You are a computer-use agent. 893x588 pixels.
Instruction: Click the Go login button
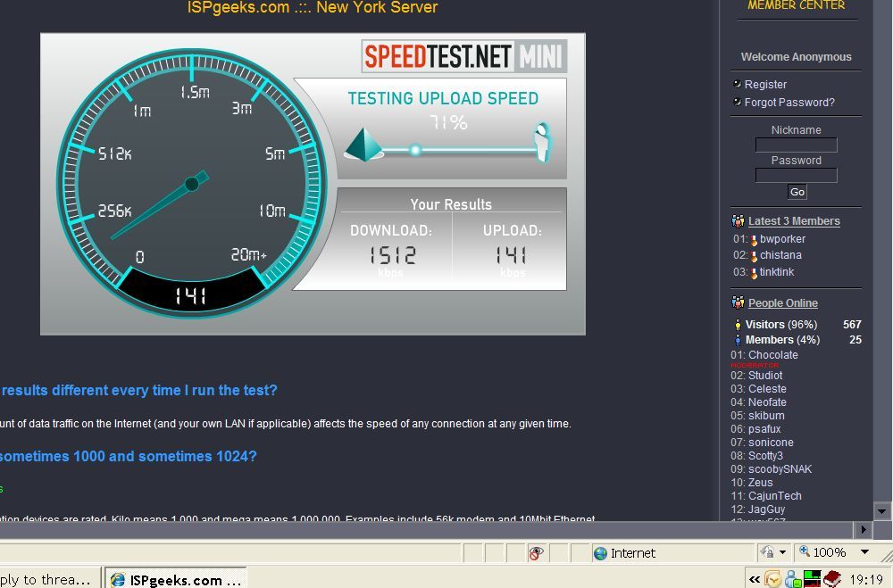797,192
